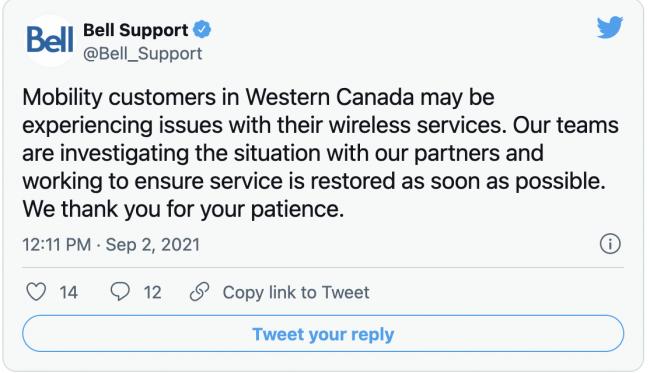
Task: Click the like count 14
Action: pos(68,293)
